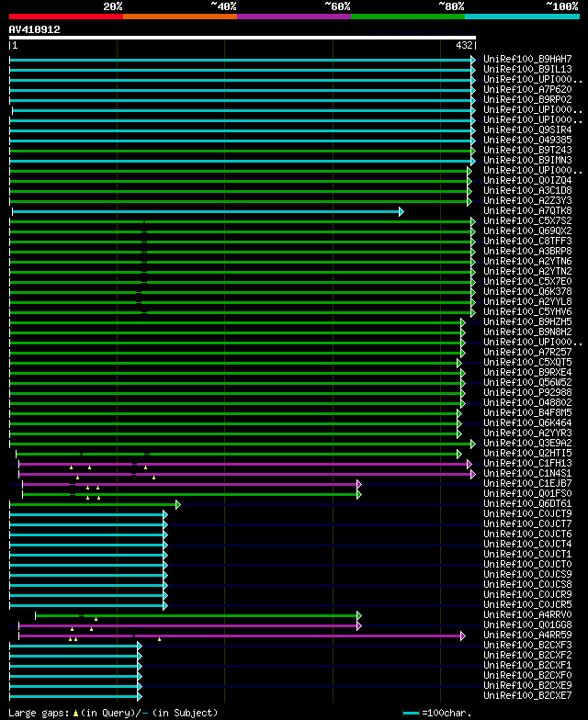This screenshot has width=588, height=720.
Task: Click the red 20% identity legend segment
Action: [66, 17]
